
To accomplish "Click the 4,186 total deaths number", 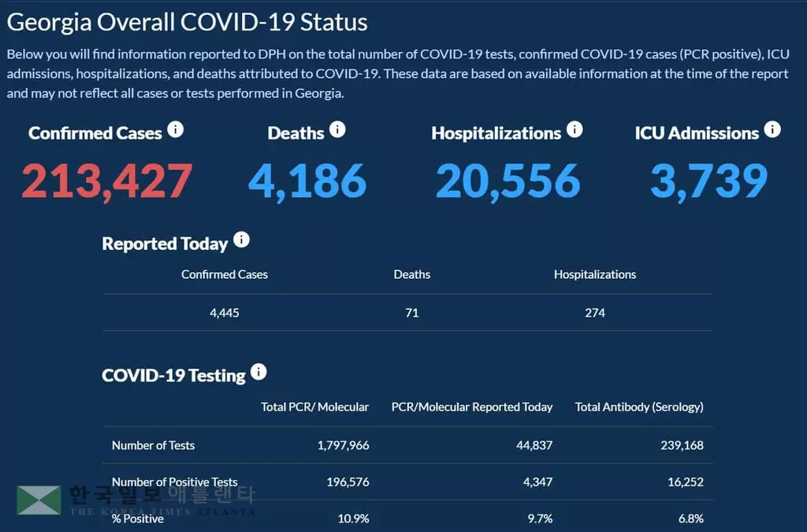I will (307, 180).
